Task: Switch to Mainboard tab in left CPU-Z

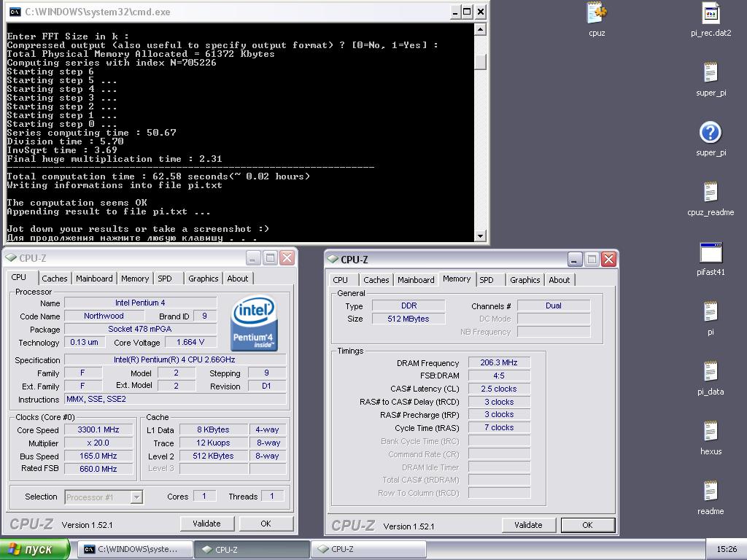Action: [x=94, y=279]
